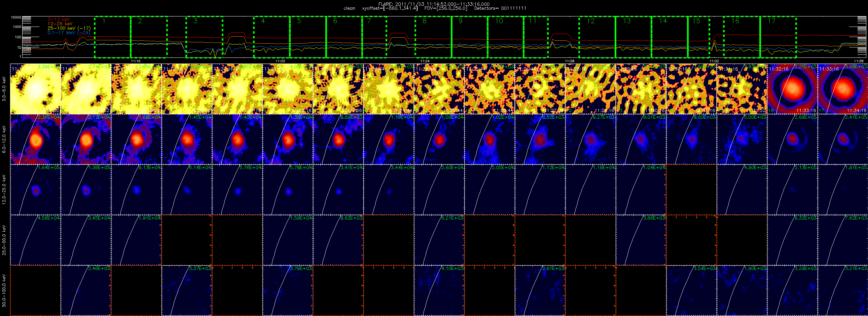This screenshot has width=868, height=316.
Task: Select interval 17 label in the light curve
Action: (771, 21)
